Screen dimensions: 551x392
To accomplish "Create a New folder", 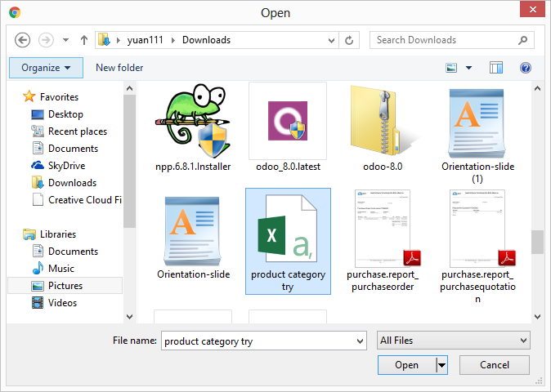I will point(119,68).
